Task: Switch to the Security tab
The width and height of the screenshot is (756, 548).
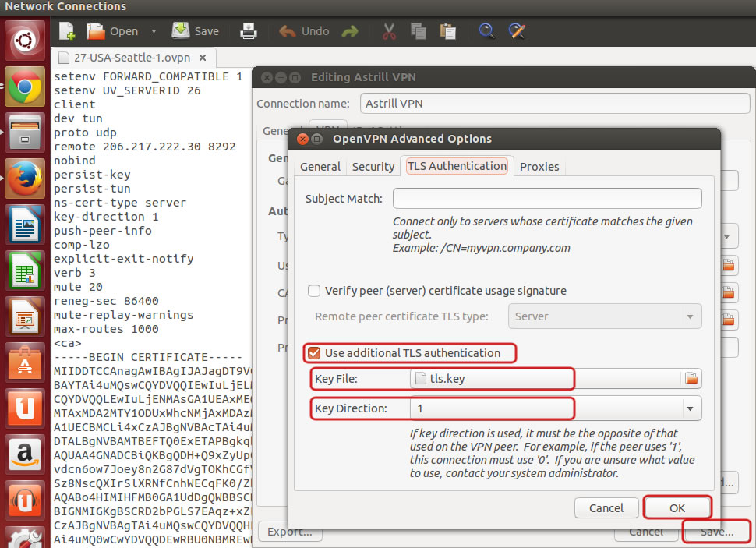Action: tap(373, 167)
